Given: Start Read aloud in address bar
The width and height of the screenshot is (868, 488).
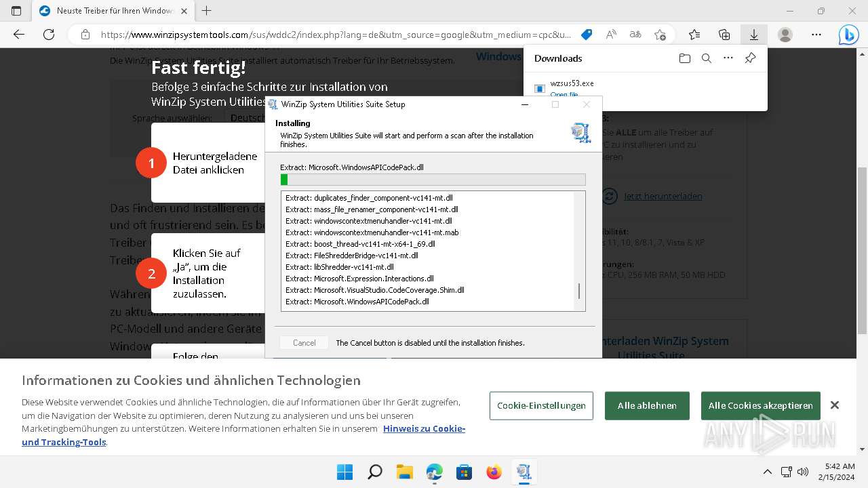Looking at the screenshot, I should pyautogui.click(x=611, y=35).
